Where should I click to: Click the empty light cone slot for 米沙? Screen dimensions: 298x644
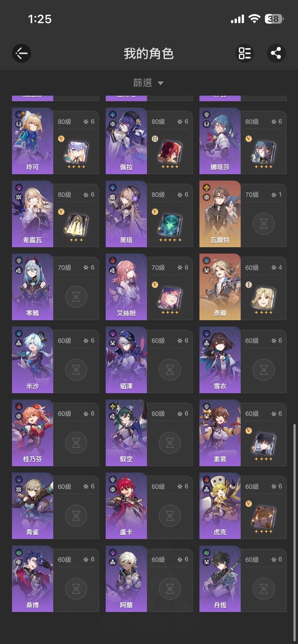point(76,370)
